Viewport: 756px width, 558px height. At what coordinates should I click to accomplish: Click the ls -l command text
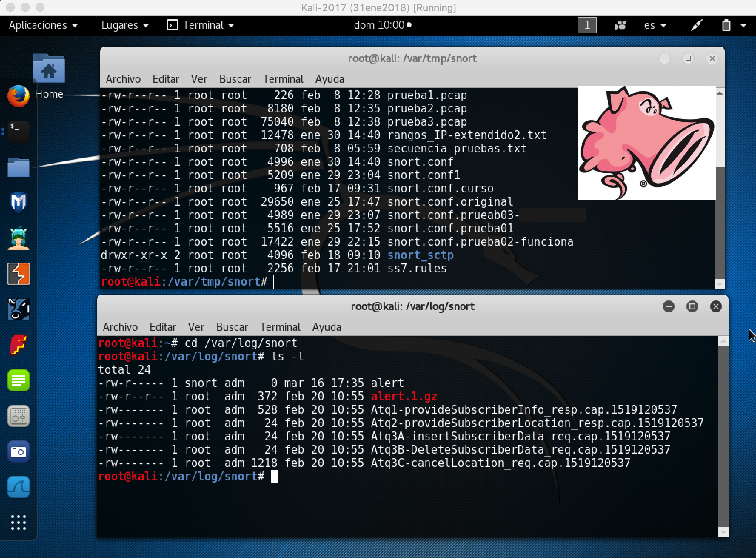tap(288, 357)
